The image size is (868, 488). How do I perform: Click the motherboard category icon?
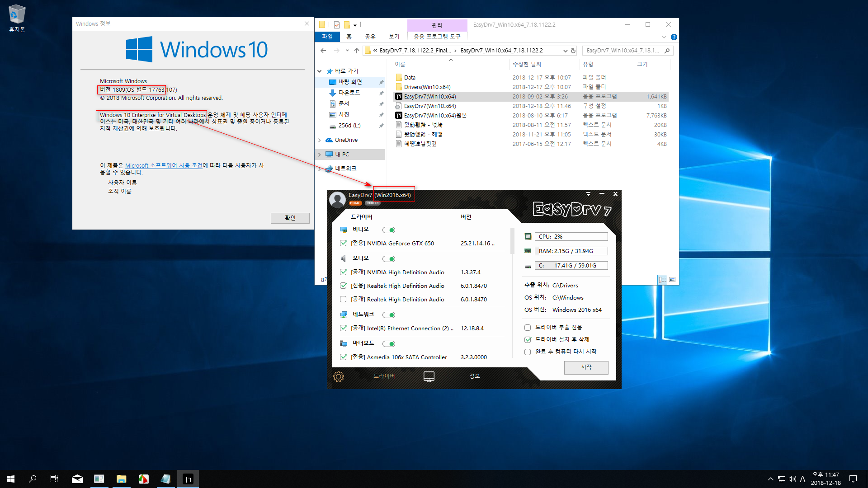coord(344,343)
